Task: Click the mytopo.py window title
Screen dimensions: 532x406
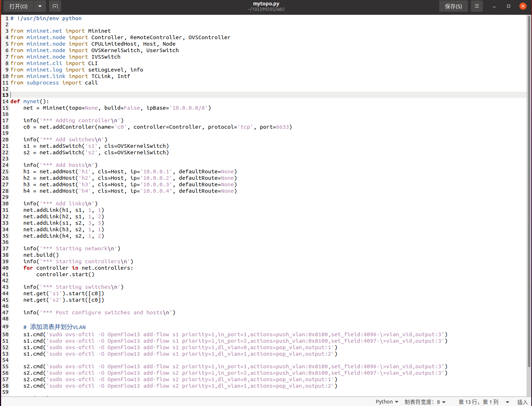Action: (266, 4)
